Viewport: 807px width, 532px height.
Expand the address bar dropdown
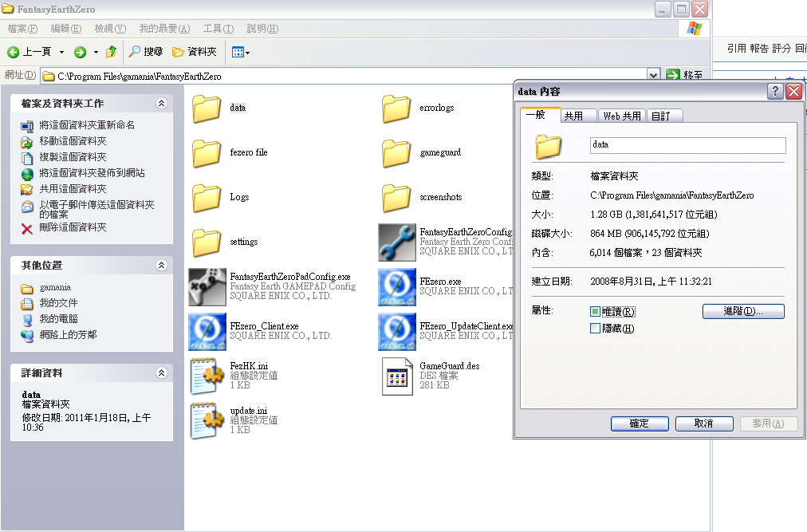(653, 75)
